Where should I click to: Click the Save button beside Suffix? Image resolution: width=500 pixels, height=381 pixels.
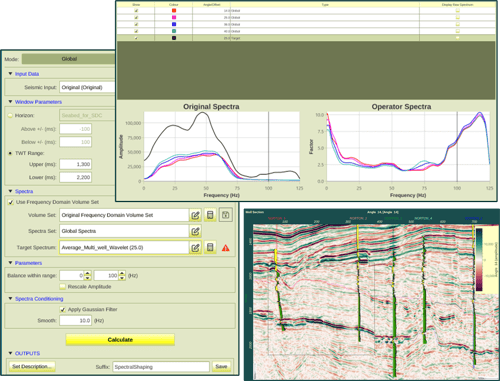pyautogui.click(x=221, y=366)
